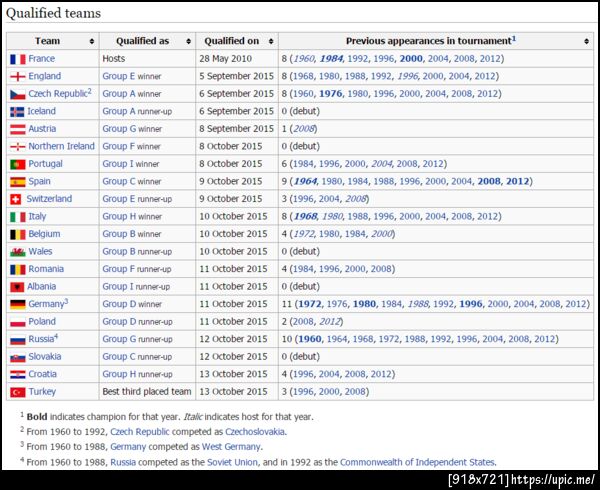Click the Turkey flag icon
The height and width of the screenshot is (490, 600).
(18, 392)
